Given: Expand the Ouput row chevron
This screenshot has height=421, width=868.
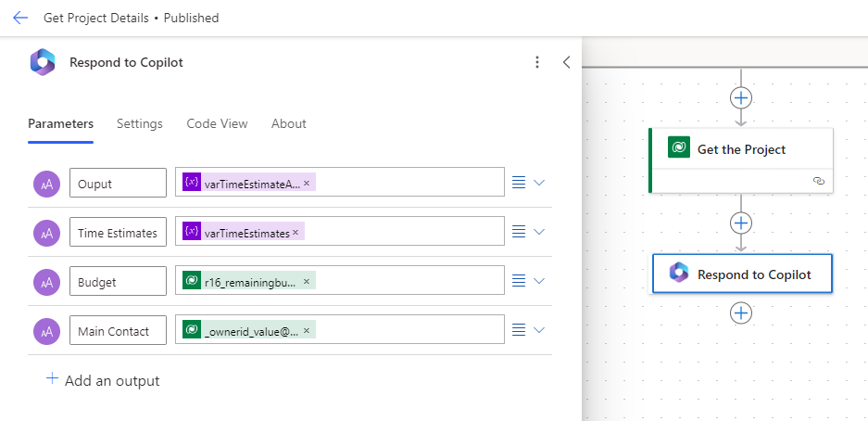Looking at the screenshot, I should (539, 183).
